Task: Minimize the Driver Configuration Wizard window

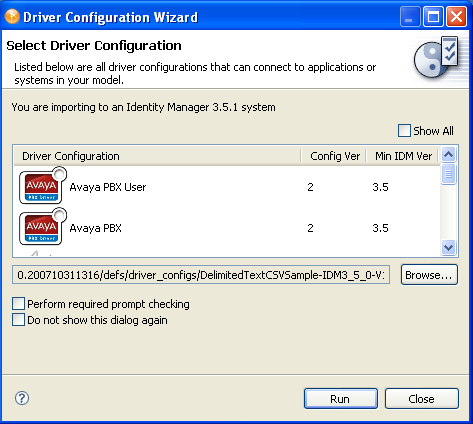Action: tap(410, 17)
